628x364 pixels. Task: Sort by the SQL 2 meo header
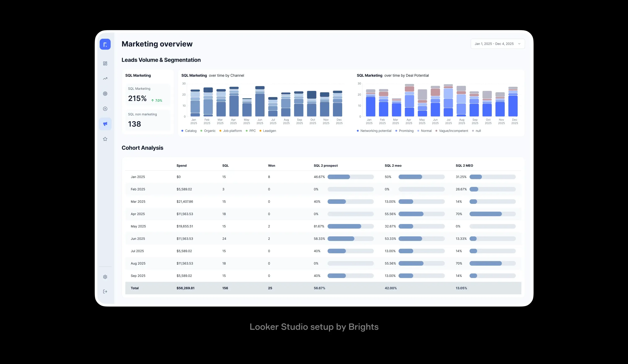(x=393, y=165)
